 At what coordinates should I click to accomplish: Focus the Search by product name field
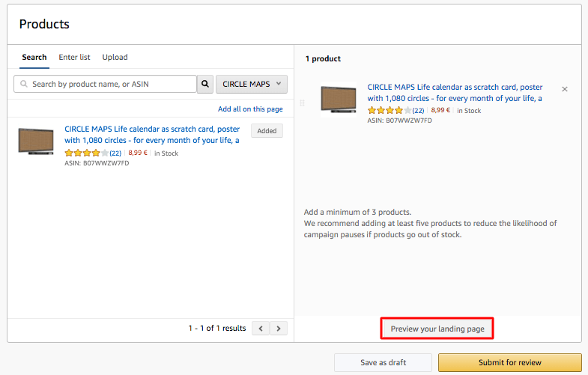(106, 84)
